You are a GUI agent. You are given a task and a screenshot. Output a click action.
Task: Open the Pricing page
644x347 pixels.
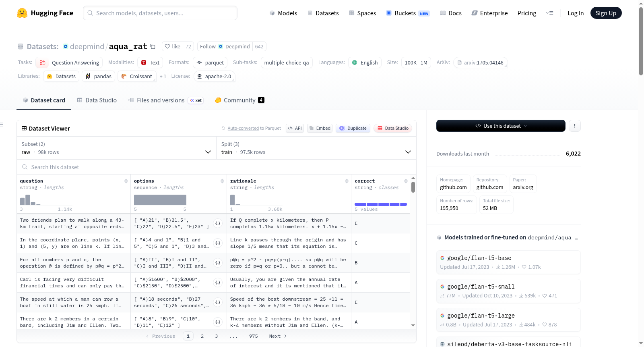pos(527,13)
